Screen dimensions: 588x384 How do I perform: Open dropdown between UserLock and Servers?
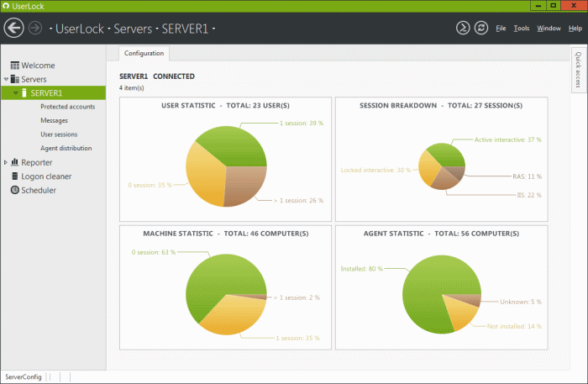[108, 29]
